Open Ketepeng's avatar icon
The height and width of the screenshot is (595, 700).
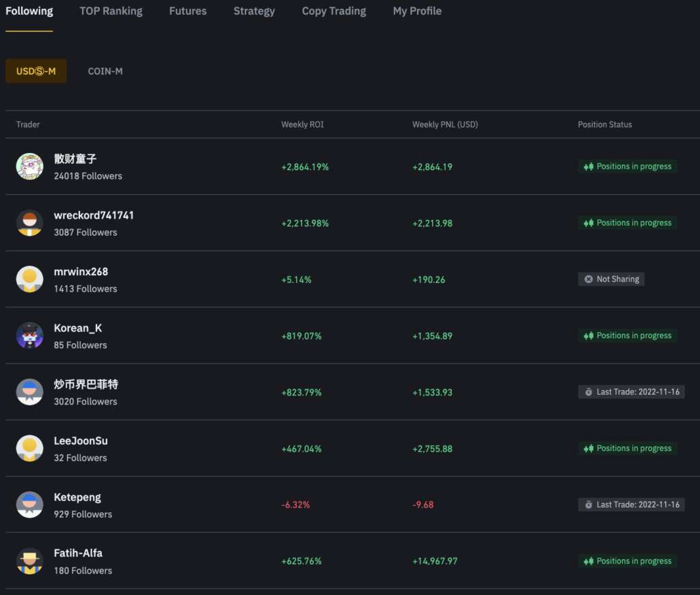click(x=29, y=505)
